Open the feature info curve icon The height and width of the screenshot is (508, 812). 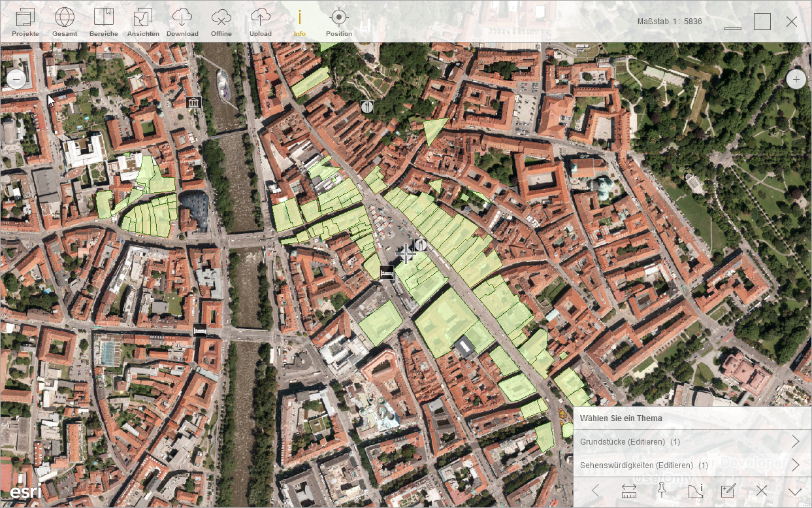click(x=695, y=491)
